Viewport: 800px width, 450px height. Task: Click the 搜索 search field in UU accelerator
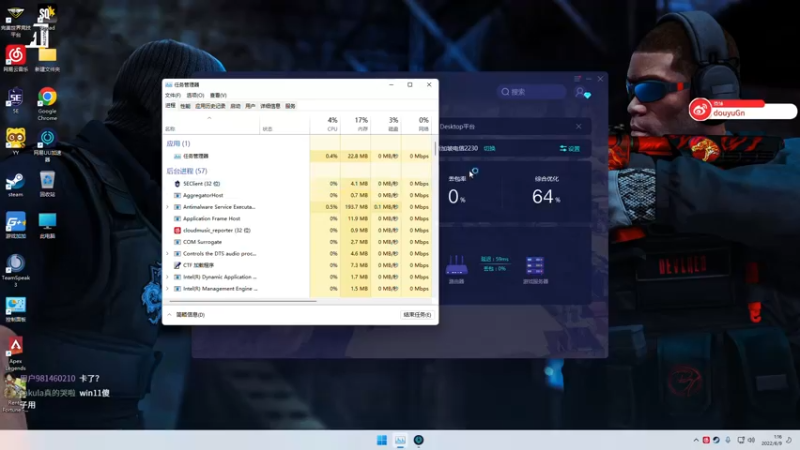532,92
